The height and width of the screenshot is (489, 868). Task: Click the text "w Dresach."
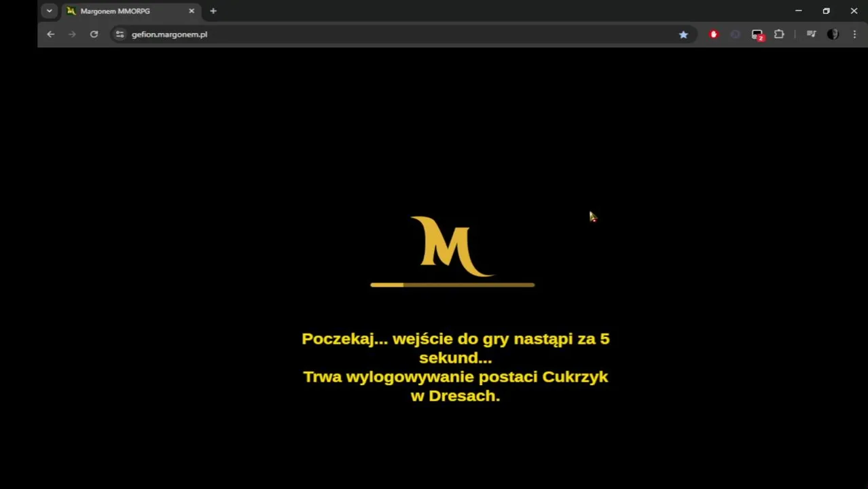(456, 396)
